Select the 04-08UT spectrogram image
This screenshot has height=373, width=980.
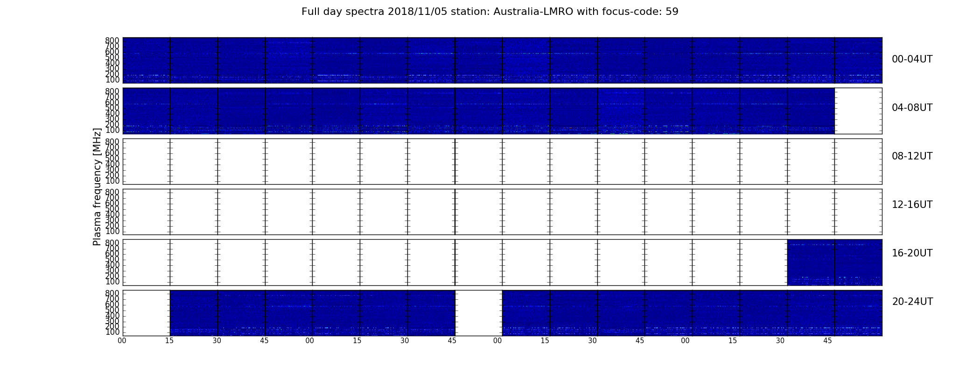(x=478, y=111)
